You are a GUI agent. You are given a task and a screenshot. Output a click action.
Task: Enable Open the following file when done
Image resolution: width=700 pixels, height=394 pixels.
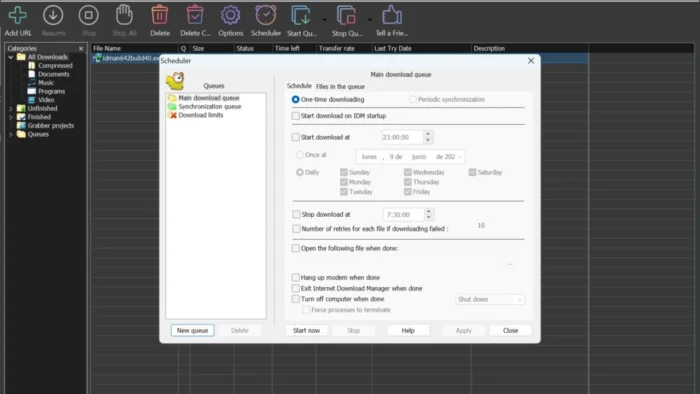(x=296, y=248)
